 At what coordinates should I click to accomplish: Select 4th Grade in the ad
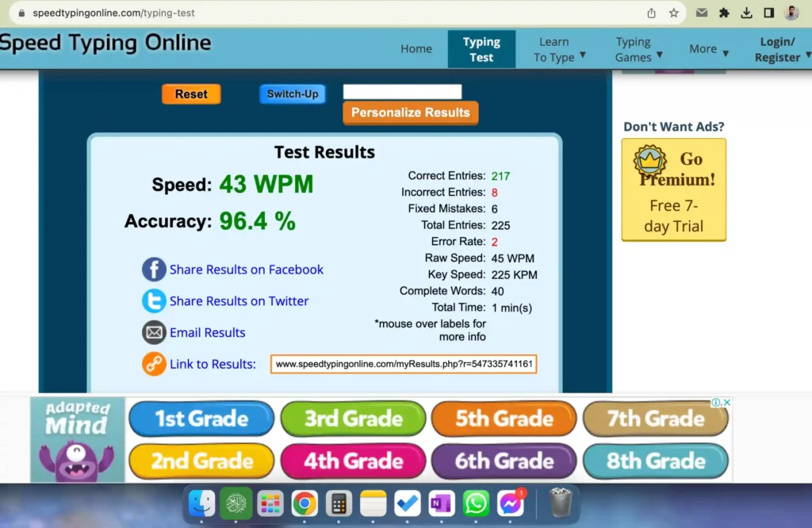[353, 461]
